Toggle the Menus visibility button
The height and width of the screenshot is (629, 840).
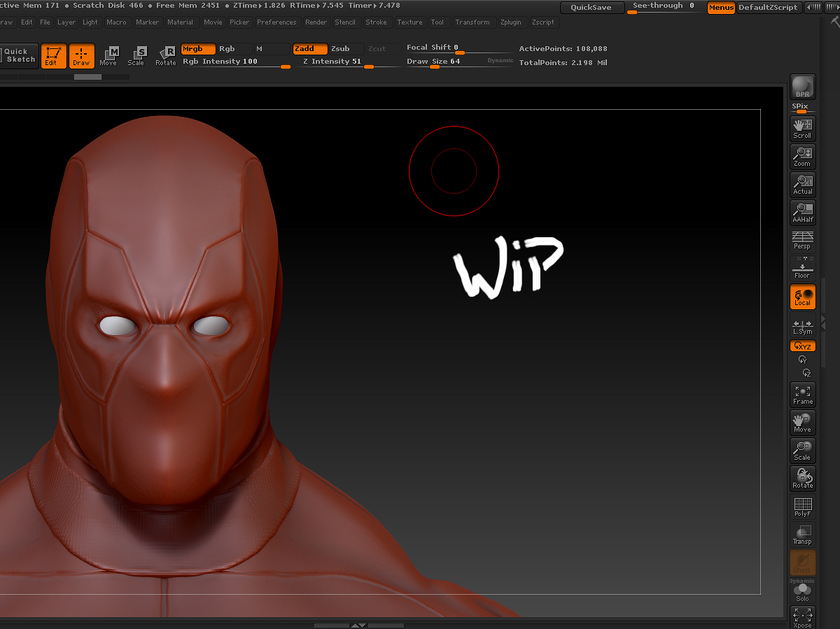click(721, 8)
